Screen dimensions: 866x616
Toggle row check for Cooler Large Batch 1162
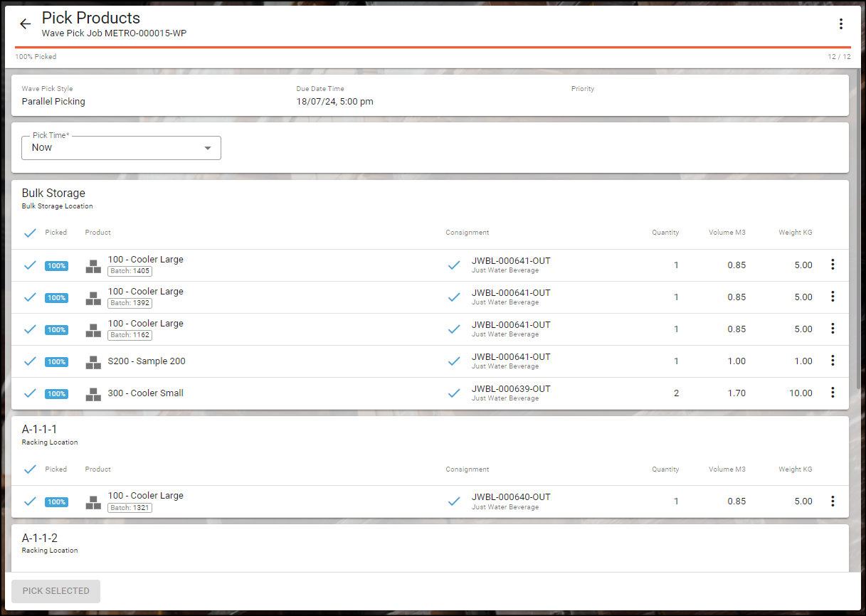coord(30,329)
